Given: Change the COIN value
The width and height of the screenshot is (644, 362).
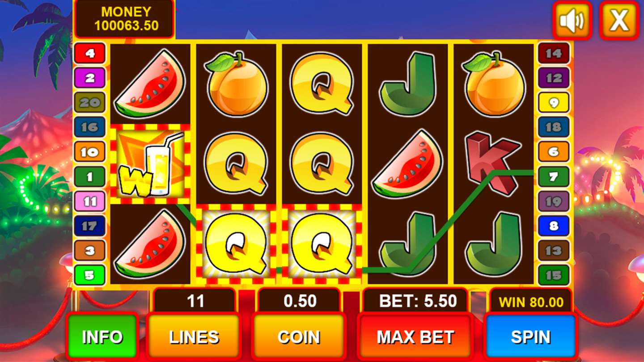Looking at the screenshot, I should tap(299, 337).
